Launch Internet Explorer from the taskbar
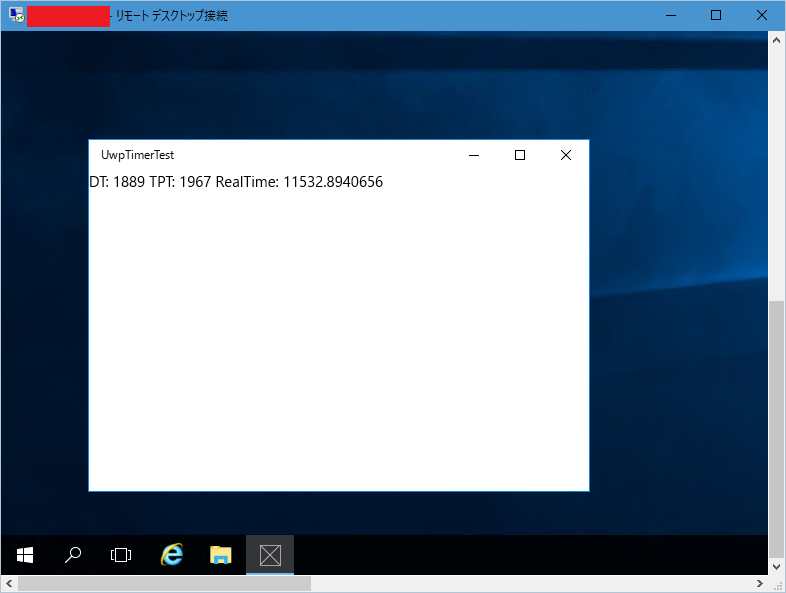Viewport: 786px width, 593px height. [x=171, y=554]
